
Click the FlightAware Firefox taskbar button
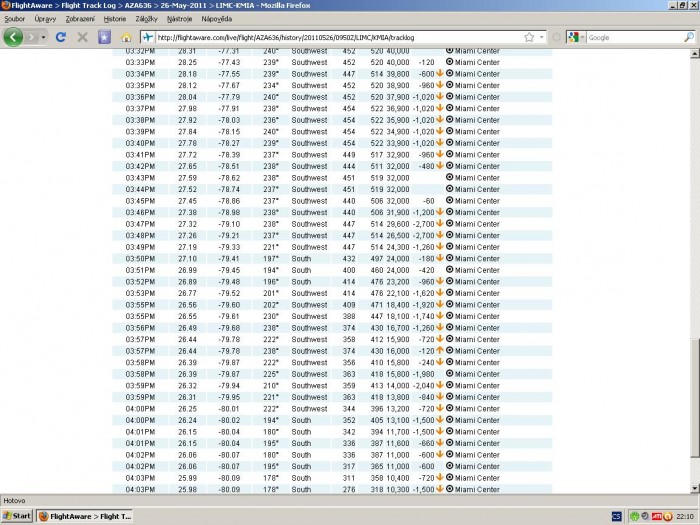coord(85,516)
